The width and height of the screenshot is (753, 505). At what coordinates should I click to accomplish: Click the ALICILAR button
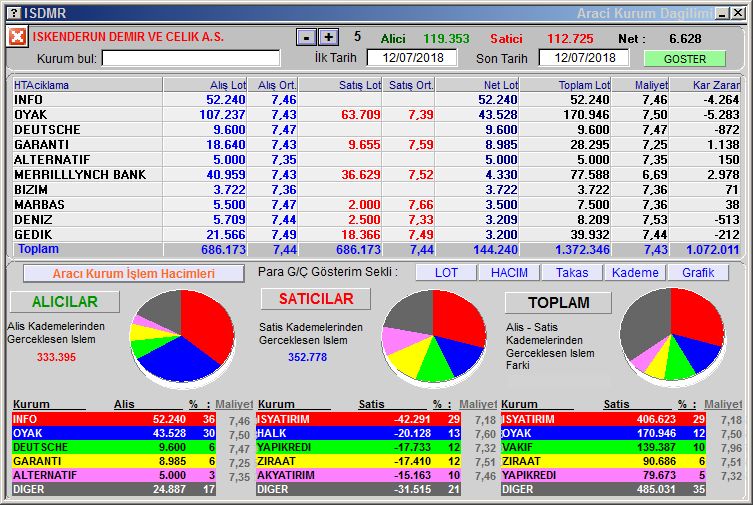pos(65,301)
